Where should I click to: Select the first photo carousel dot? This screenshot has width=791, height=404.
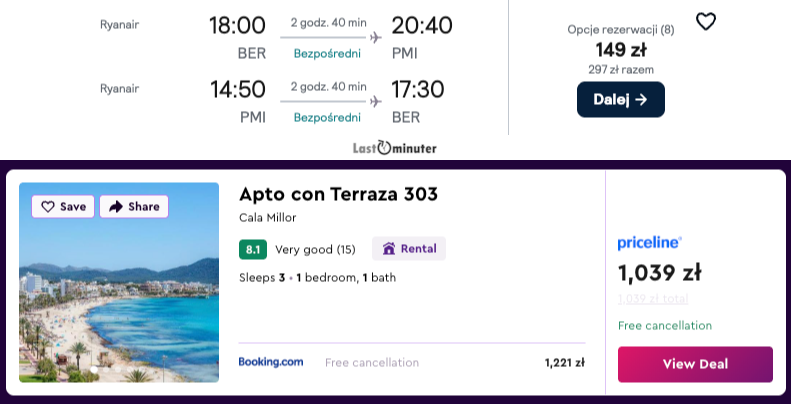click(x=93, y=370)
